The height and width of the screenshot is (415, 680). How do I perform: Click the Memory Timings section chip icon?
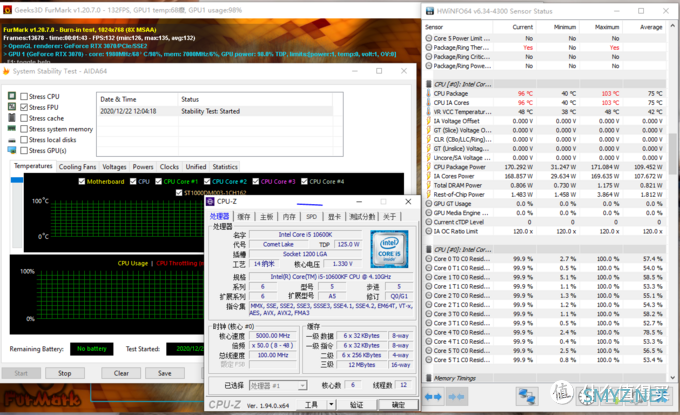pos(428,378)
